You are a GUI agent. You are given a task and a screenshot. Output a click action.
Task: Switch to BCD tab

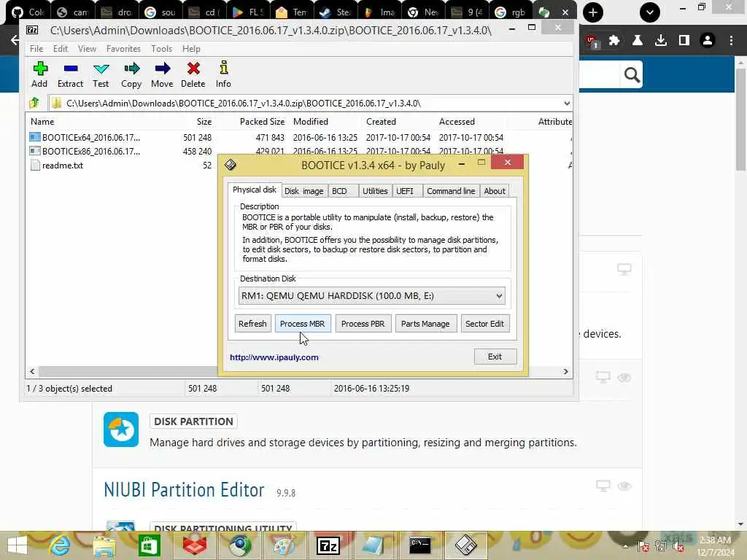point(340,191)
